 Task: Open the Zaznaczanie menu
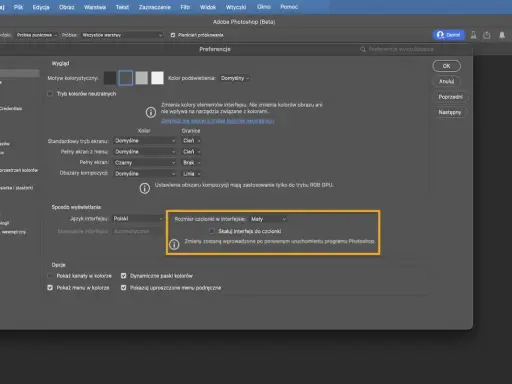[x=155, y=7]
